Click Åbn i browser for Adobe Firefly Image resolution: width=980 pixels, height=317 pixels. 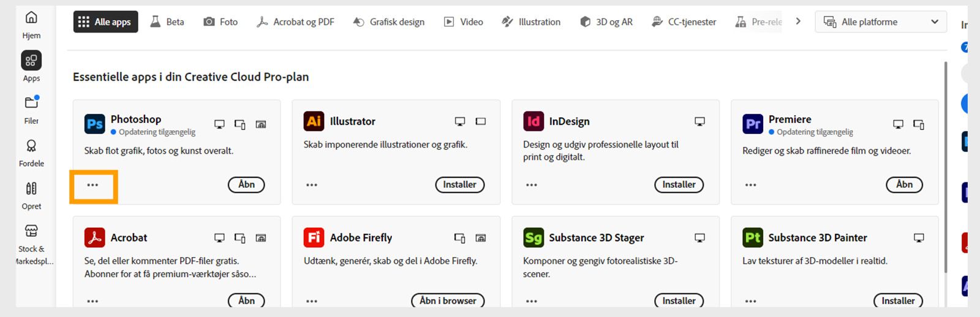click(x=448, y=301)
